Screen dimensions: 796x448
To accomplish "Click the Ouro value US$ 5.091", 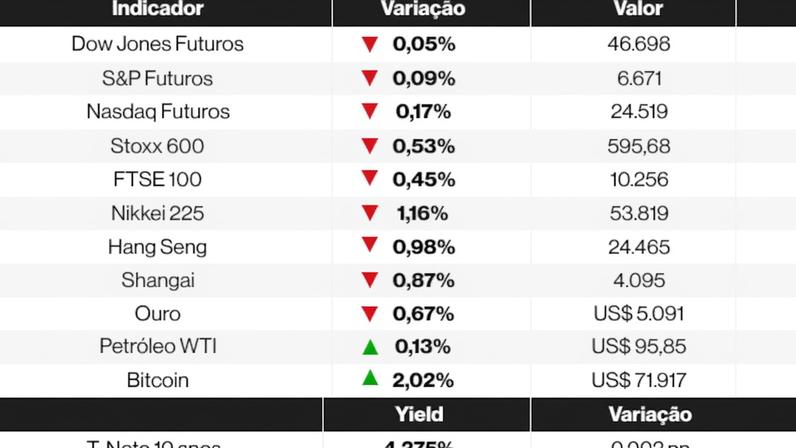I will (x=639, y=314).
